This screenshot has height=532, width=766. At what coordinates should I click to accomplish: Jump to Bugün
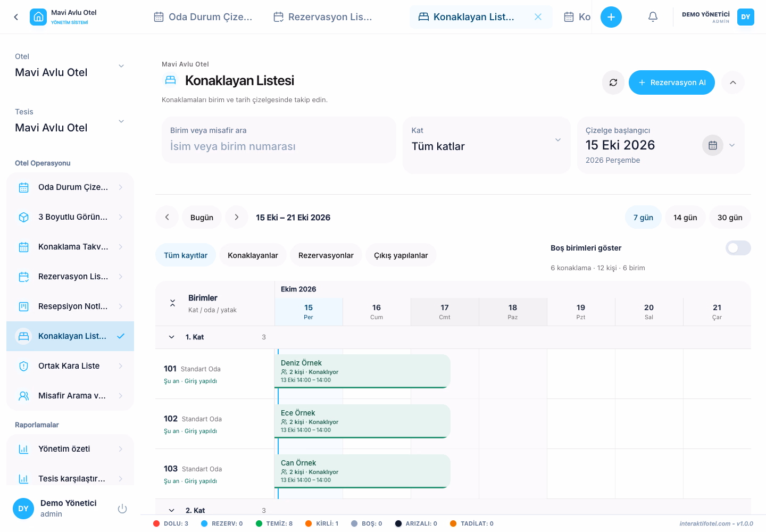[x=202, y=217]
